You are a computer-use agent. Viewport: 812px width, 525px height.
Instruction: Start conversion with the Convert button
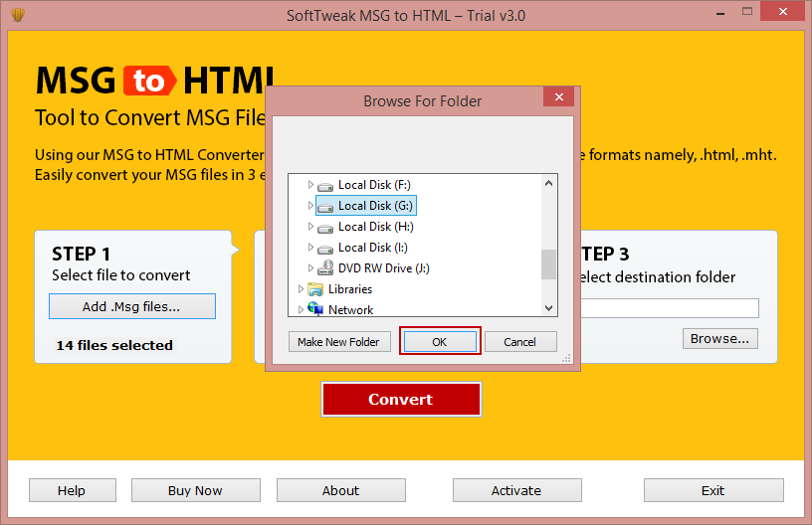tap(401, 400)
